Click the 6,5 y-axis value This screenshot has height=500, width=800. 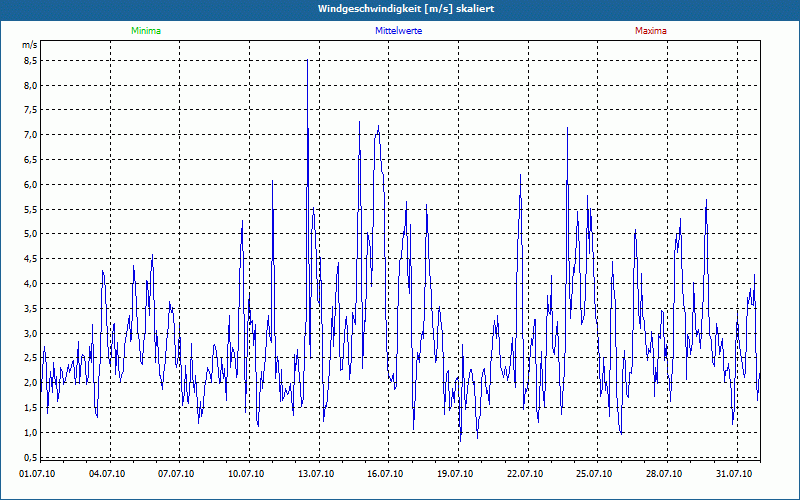click(31, 160)
